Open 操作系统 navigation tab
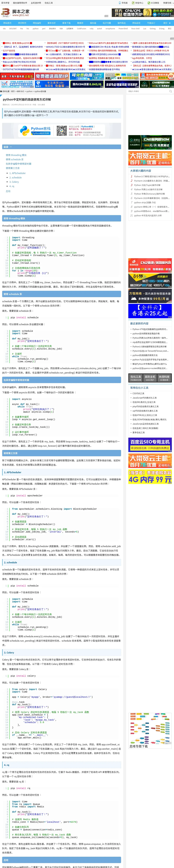Screen dimensions: 174x868 tap(122, 23)
